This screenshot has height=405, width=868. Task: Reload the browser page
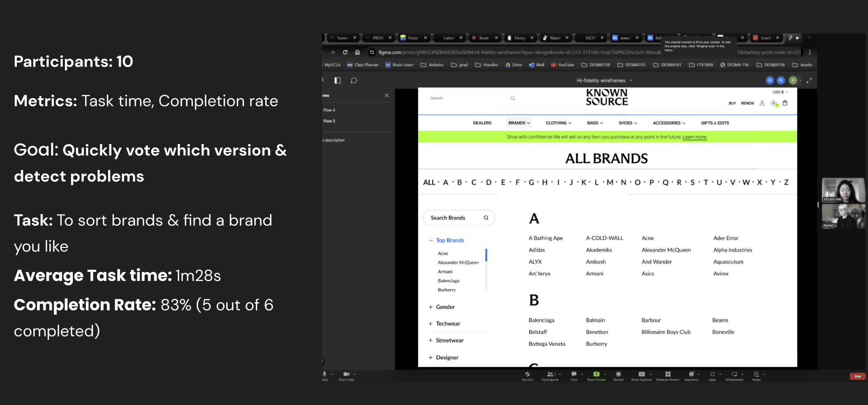pos(345,52)
